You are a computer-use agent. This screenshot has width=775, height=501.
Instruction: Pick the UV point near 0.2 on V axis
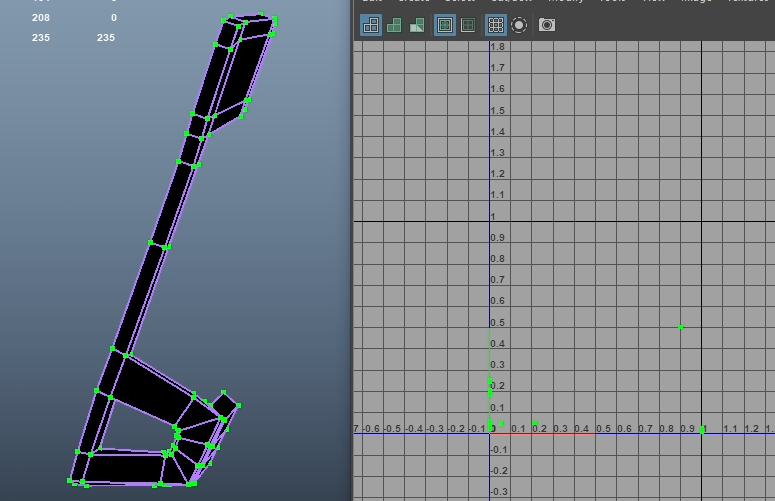[490, 391]
